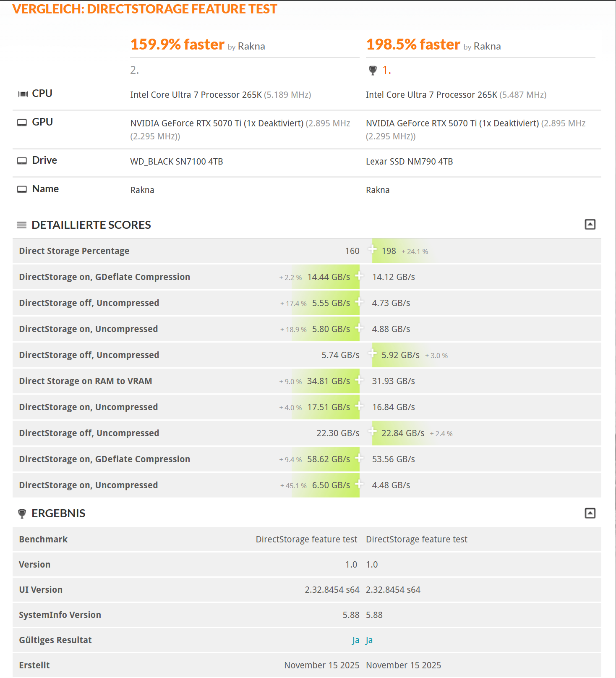Collapse the Detaillierte Scores section
The width and height of the screenshot is (616, 678).
[x=590, y=225]
